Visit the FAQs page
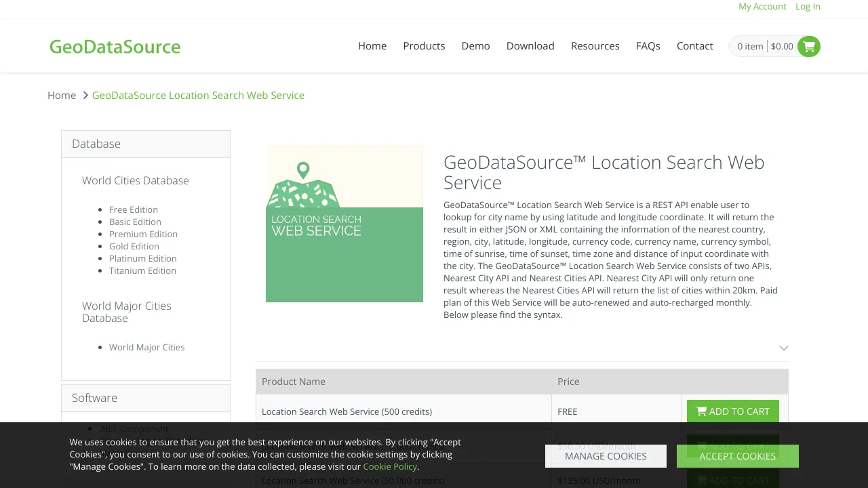 (648, 46)
